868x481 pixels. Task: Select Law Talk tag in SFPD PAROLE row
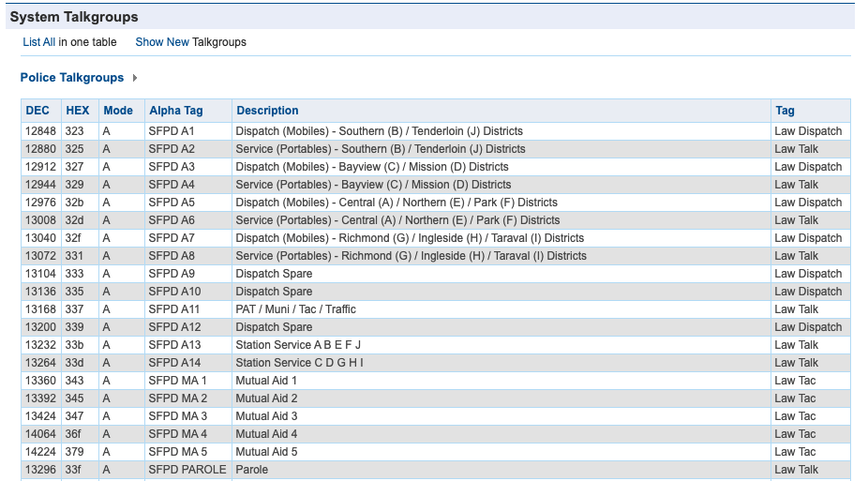pos(796,470)
